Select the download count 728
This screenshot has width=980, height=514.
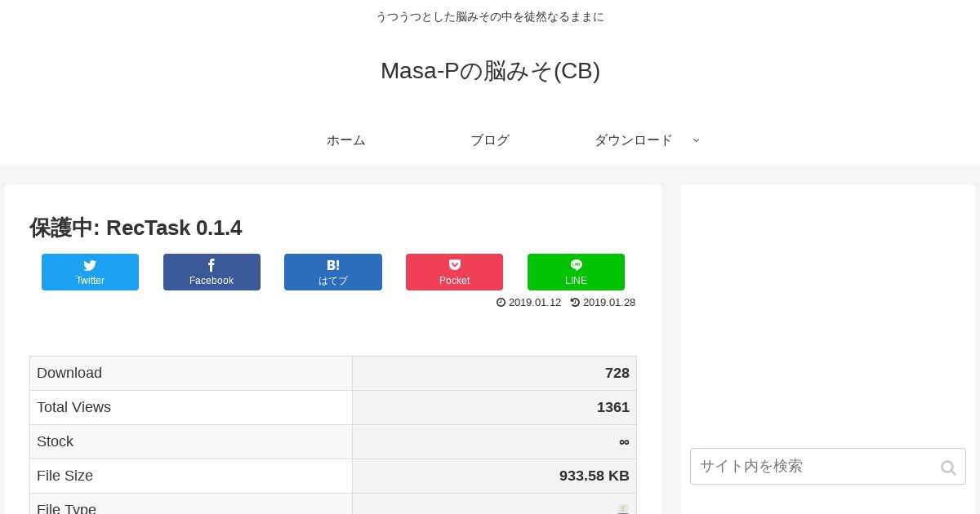pos(617,373)
